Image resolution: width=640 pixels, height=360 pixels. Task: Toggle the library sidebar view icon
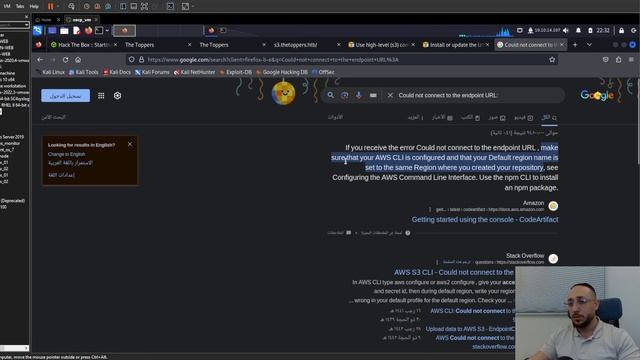click(x=123, y=6)
